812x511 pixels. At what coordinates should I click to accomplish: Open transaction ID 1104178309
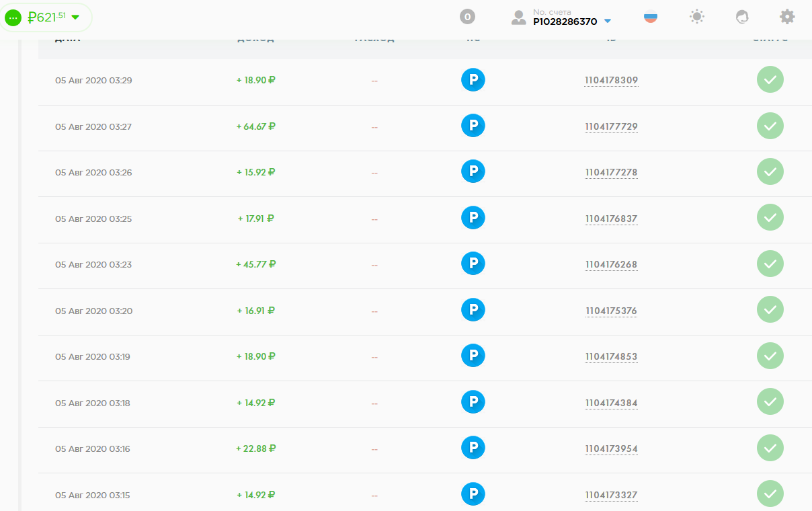coord(611,81)
